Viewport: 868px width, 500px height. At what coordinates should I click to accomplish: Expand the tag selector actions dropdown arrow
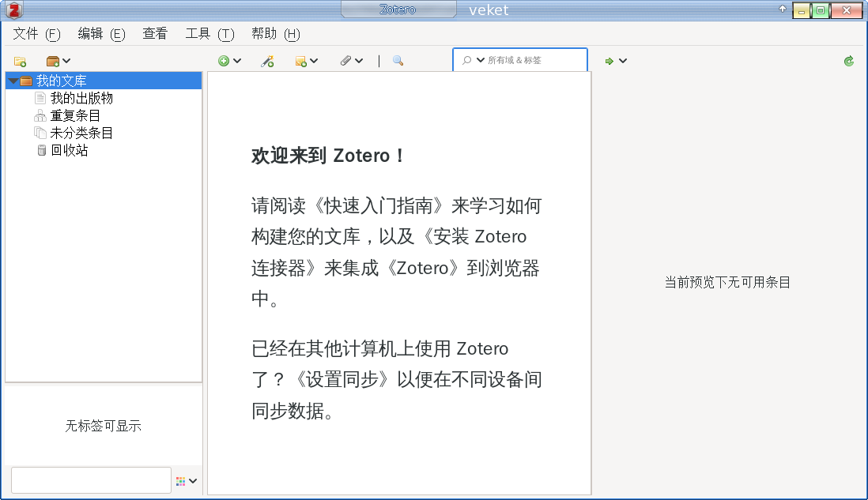[193, 481]
